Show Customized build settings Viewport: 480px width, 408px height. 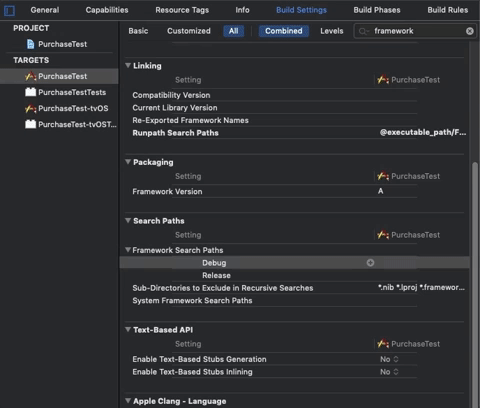click(x=189, y=31)
